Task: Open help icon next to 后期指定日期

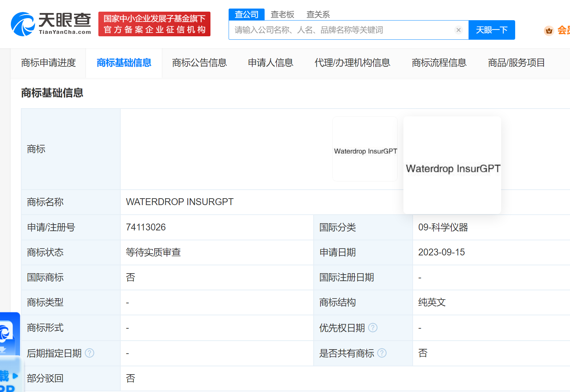Action: click(x=89, y=353)
